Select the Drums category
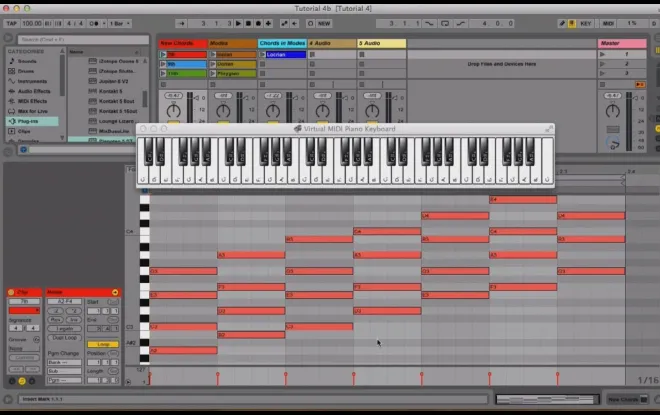The width and height of the screenshot is (660, 415). (x=26, y=71)
